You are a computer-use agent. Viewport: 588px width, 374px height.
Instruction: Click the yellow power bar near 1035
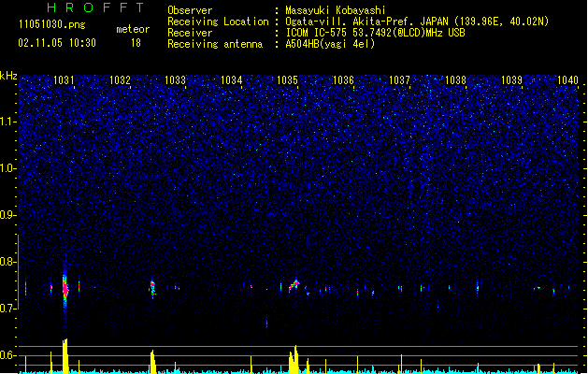(294, 359)
